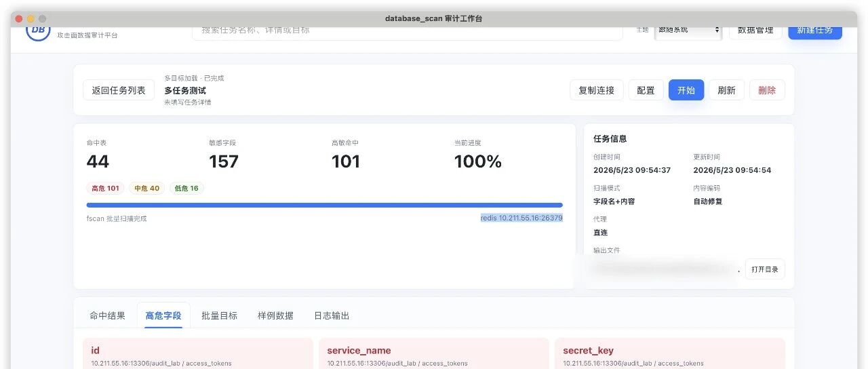
Task: Open the service_name field card
Action: coord(434,353)
